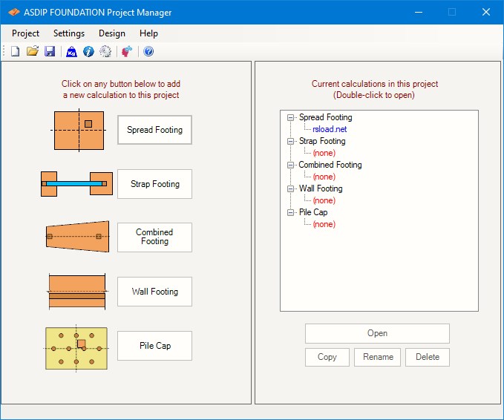Add a new Pile Cap calculation
The height and width of the screenshot is (420, 504).
(154, 346)
